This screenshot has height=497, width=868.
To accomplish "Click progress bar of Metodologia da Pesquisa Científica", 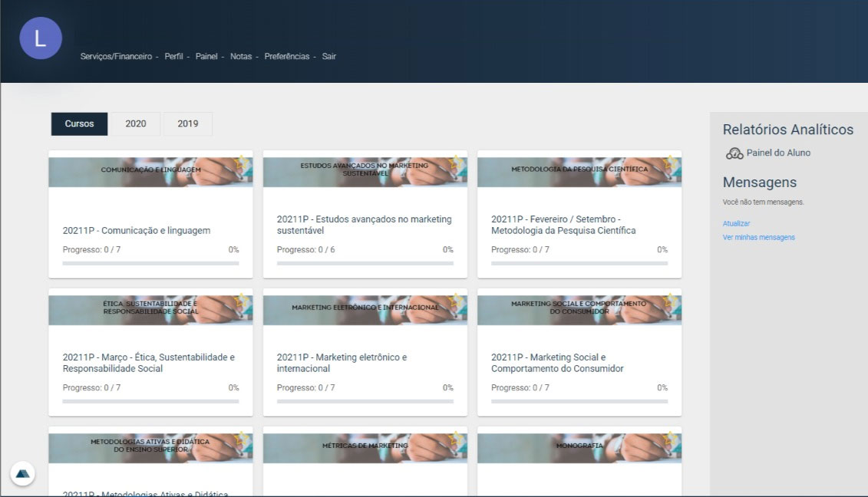I will (x=579, y=263).
